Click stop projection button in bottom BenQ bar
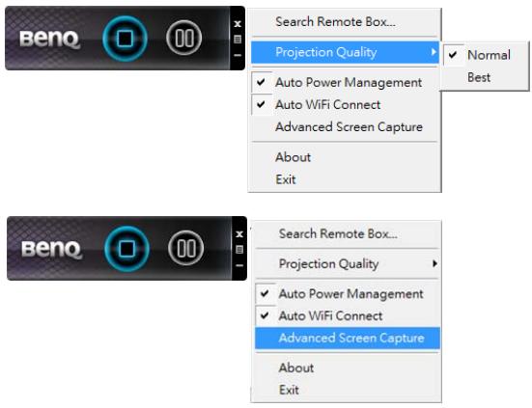The width and height of the screenshot is (532, 408). click(126, 249)
